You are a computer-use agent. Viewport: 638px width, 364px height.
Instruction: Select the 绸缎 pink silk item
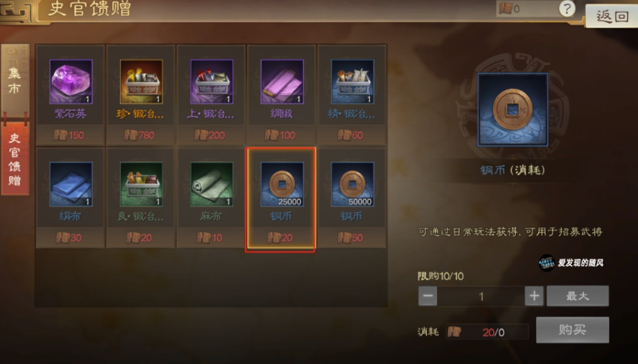coord(282,95)
